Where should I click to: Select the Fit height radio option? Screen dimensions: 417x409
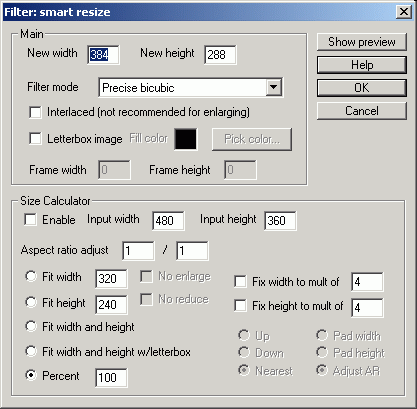[31, 302]
